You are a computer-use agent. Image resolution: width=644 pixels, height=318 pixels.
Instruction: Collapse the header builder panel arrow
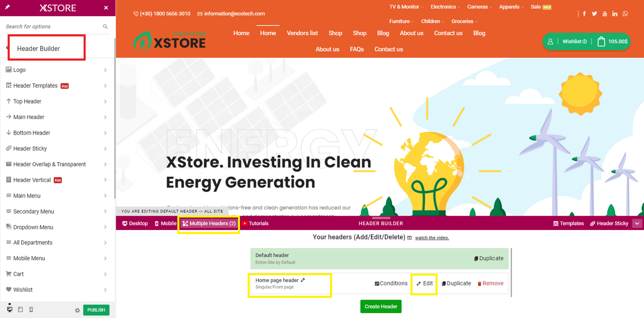[637, 224]
